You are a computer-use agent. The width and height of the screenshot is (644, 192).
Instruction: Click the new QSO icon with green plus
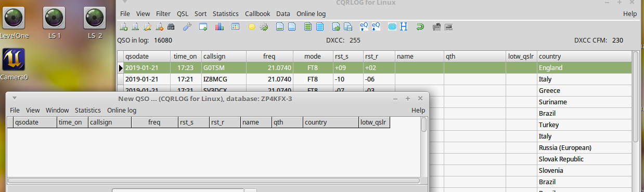pos(124,26)
